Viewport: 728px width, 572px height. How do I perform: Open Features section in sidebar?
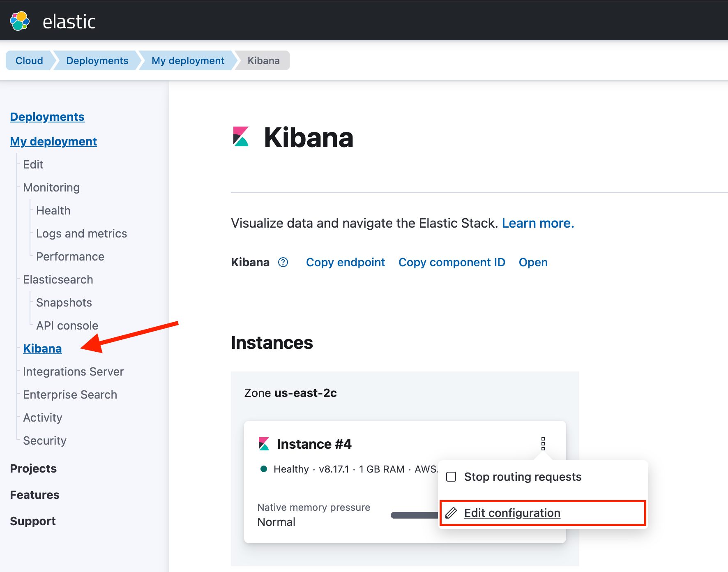(35, 495)
